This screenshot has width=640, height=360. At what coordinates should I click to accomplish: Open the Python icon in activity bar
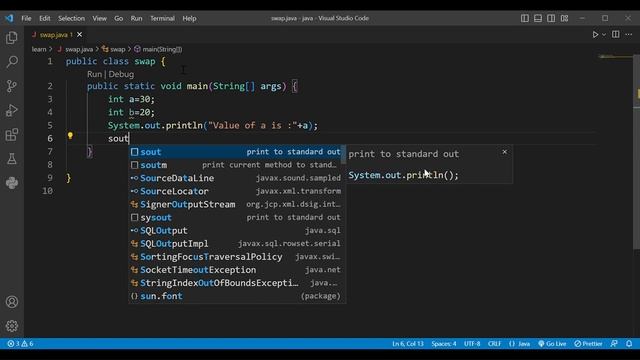(x=12, y=183)
